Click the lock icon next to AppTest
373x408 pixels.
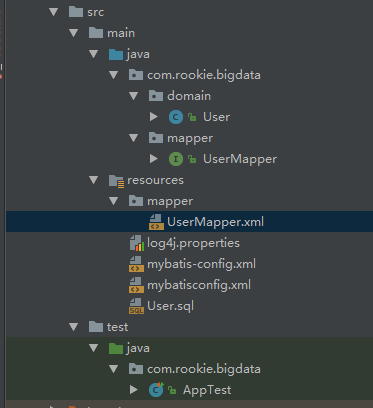(x=172, y=390)
